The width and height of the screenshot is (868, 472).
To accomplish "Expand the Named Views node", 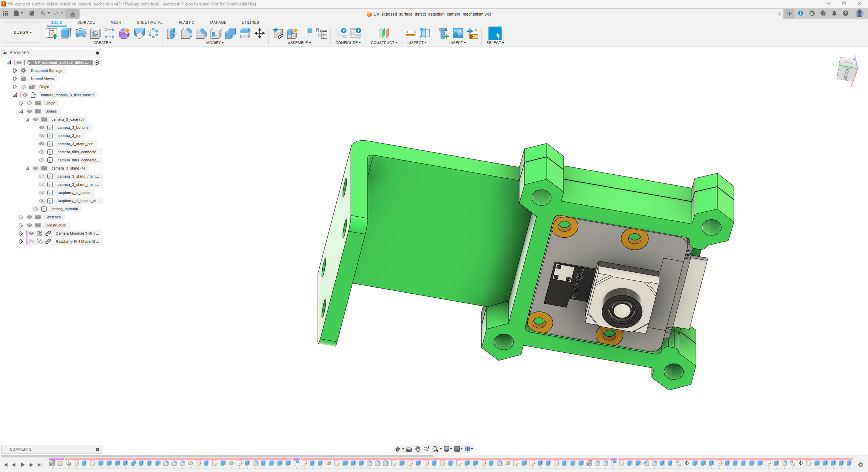I will [x=15, y=79].
